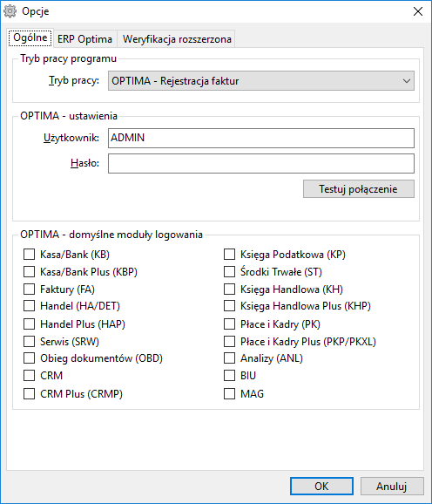Click the OPTIMA - ustawienia group title

[69, 116]
